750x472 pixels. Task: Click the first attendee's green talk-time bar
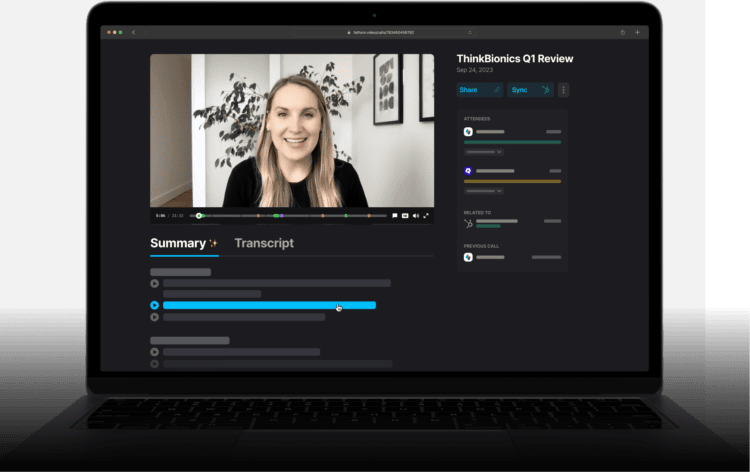512,142
